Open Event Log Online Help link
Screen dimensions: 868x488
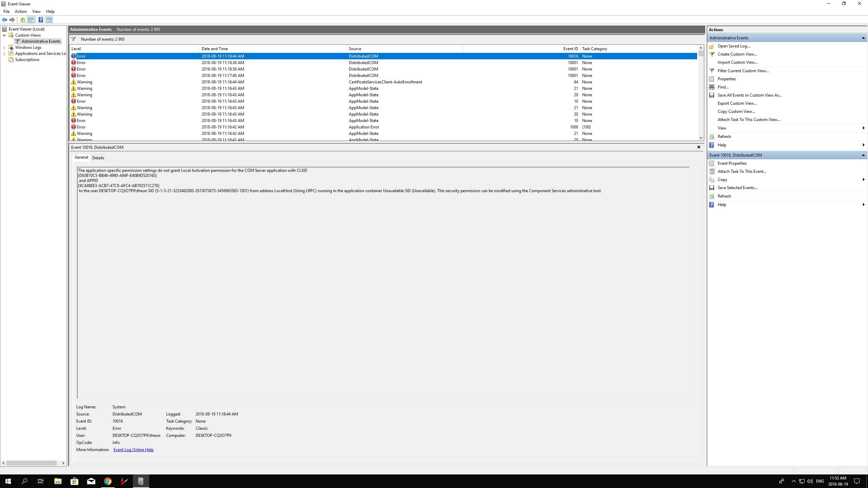[133, 450]
